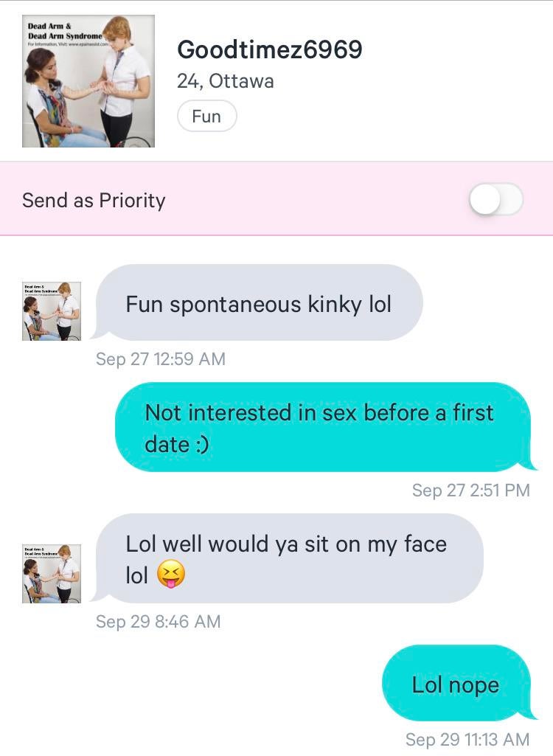Tap avatar beside 'Fun spontaneous kinky' message
The image size is (553, 756).
52,311
